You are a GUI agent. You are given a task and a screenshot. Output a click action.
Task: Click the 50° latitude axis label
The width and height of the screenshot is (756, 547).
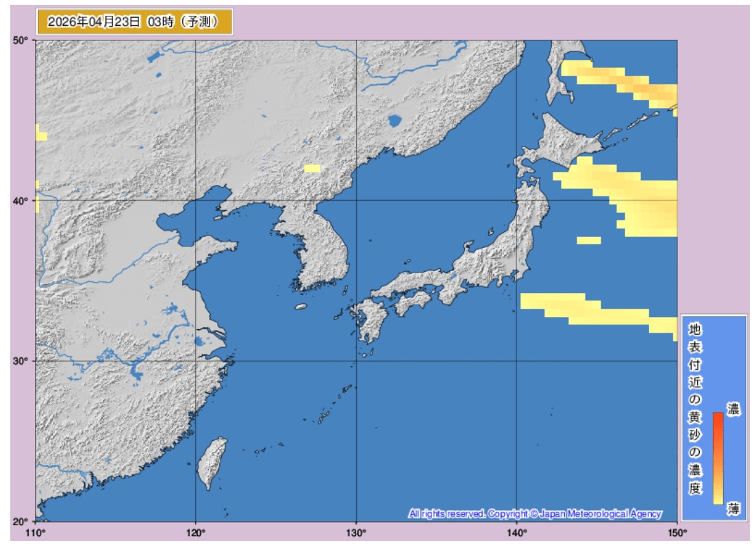coord(21,40)
